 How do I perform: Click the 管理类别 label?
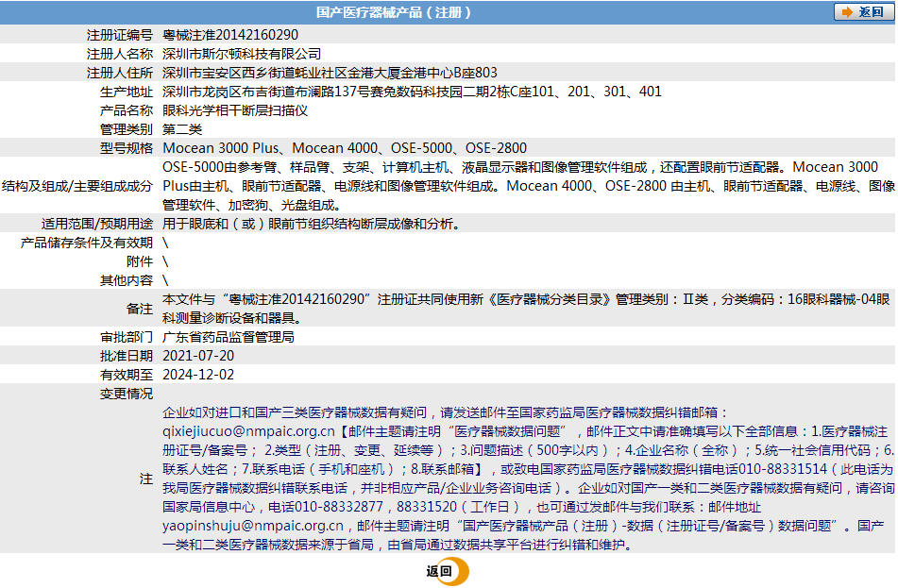(x=127, y=129)
